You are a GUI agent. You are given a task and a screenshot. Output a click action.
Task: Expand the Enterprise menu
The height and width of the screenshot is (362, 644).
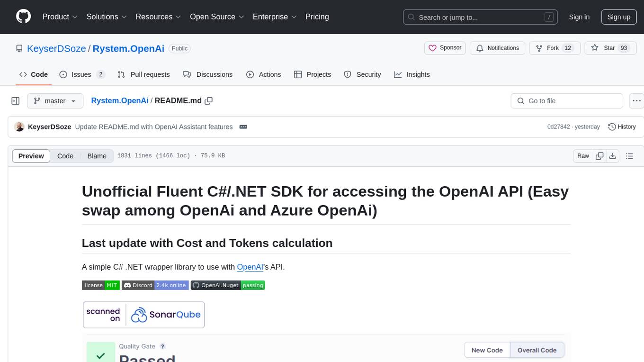(x=275, y=17)
